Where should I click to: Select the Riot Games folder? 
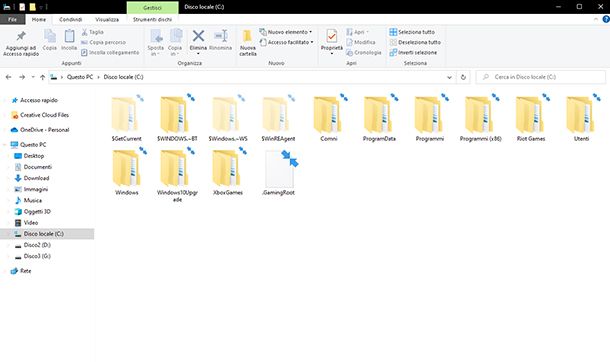(531, 118)
